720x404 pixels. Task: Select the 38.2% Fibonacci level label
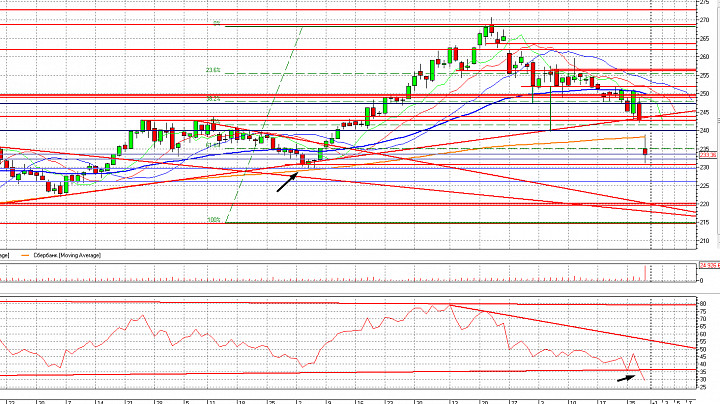click(213, 99)
